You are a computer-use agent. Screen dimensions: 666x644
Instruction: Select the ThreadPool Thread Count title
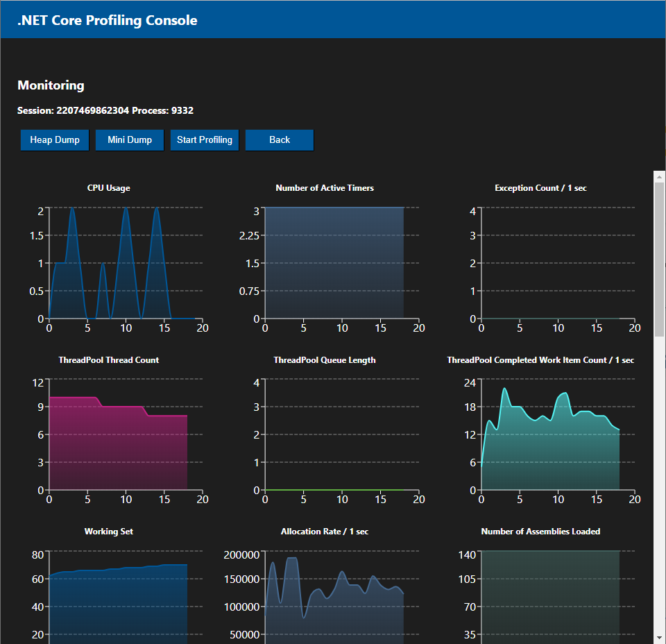109,360
